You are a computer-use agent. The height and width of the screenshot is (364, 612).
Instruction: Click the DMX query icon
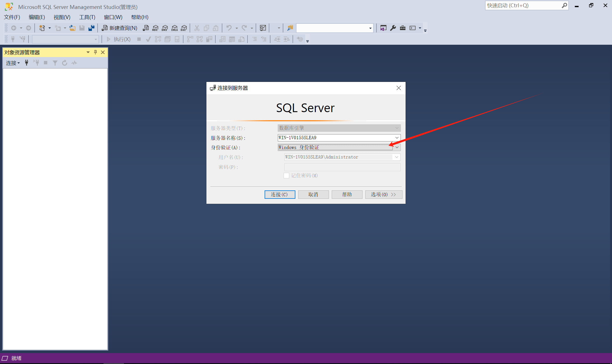pyautogui.click(x=165, y=28)
